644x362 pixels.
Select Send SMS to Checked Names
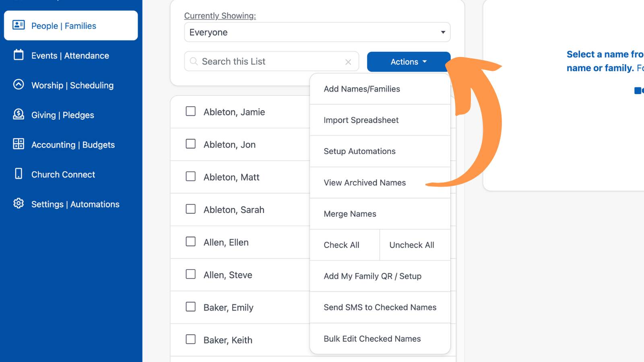pyautogui.click(x=380, y=307)
